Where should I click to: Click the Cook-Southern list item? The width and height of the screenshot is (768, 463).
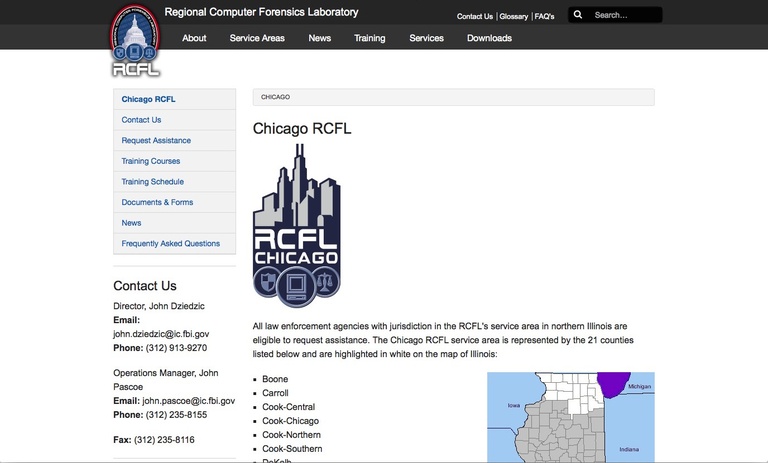click(x=292, y=448)
